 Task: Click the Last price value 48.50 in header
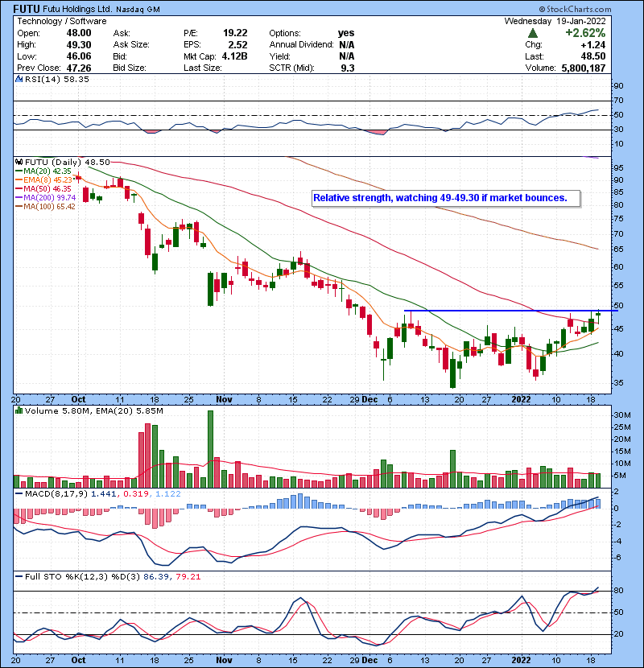(x=592, y=56)
